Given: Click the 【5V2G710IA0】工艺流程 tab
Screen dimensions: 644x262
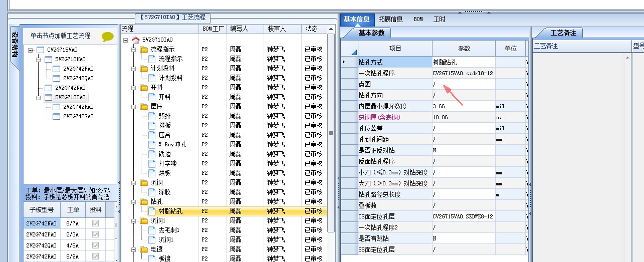Looking at the screenshot, I should [174, 18].
